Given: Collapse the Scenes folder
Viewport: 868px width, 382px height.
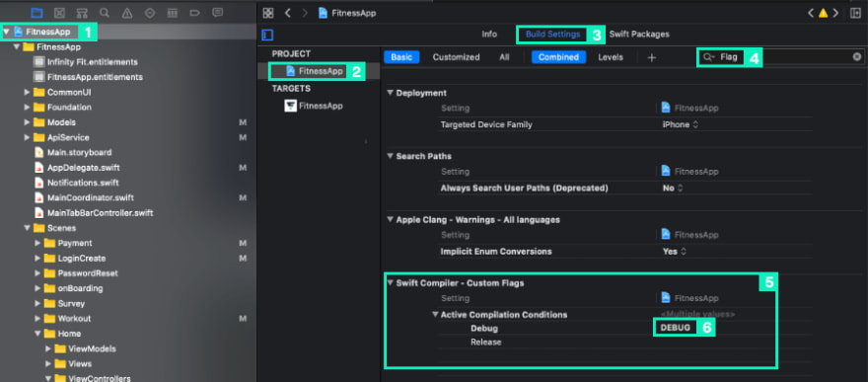Looking at the screenshot, I should [28, 228].
